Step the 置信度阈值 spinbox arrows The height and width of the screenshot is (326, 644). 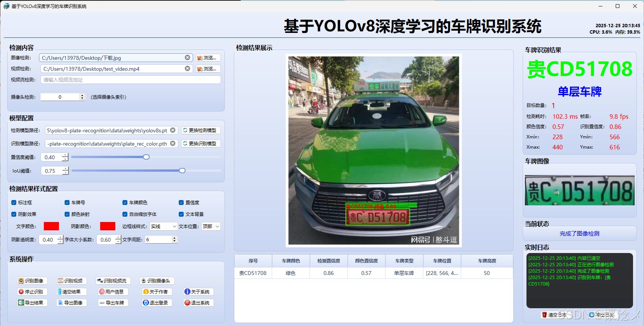click(65, 157)
